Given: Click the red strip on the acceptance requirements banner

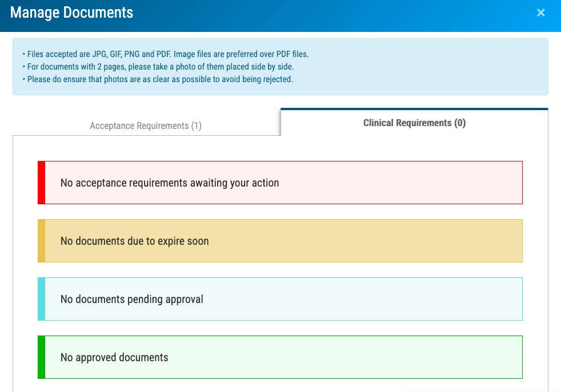Looking at the screenshot, I should (x=41, y=183).
